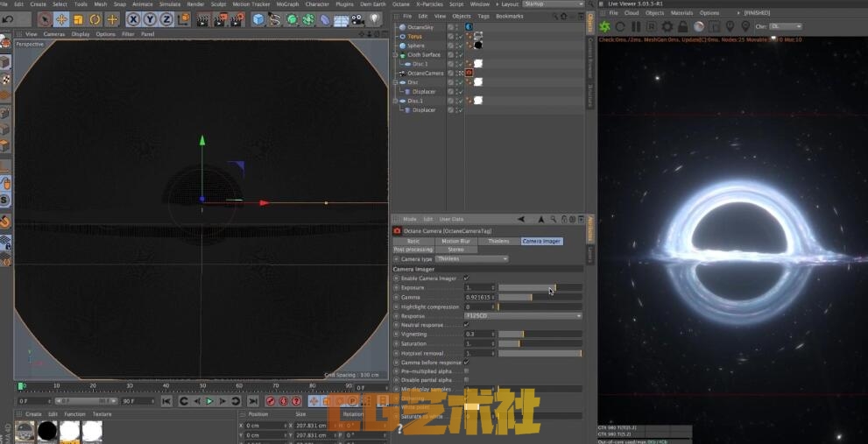Add a camera object icon
The image size is (868, 444).
coord(358,20)
